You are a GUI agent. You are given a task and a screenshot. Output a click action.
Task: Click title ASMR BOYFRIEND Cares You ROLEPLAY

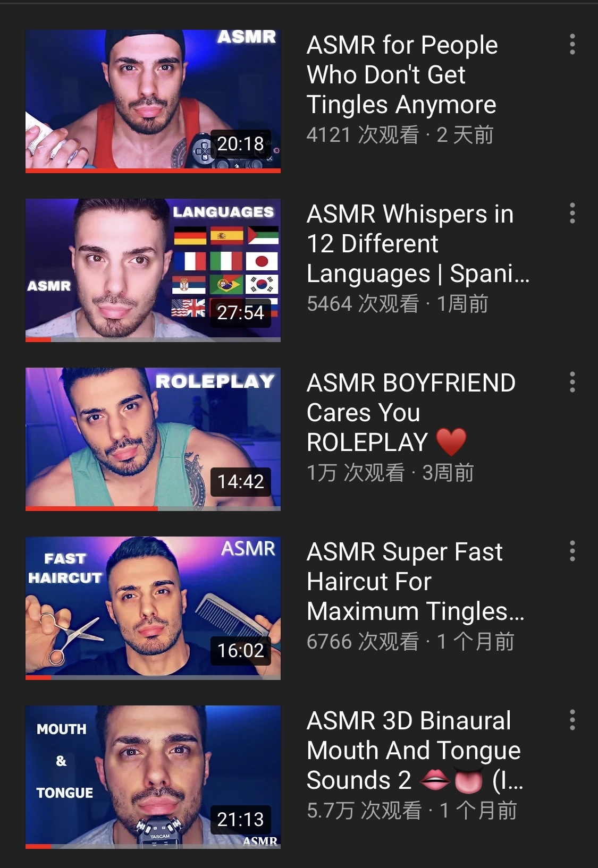[x=411, y=413]
